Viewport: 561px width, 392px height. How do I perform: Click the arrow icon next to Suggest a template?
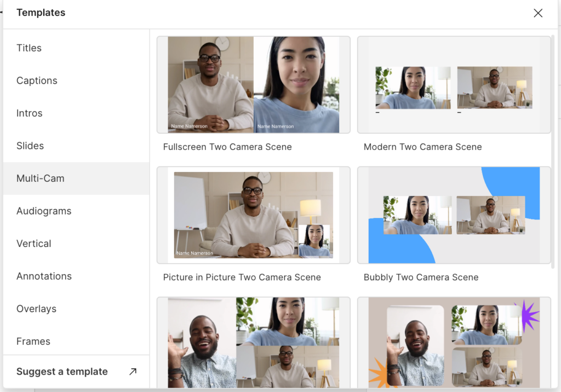click(132, 371)
